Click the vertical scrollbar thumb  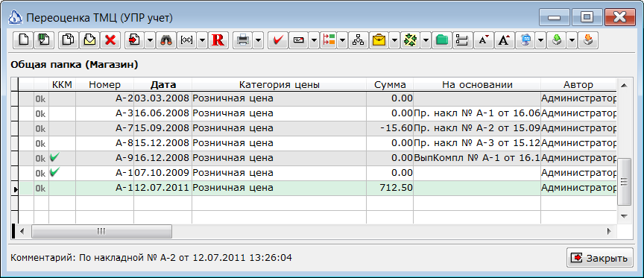coord(624,182)
